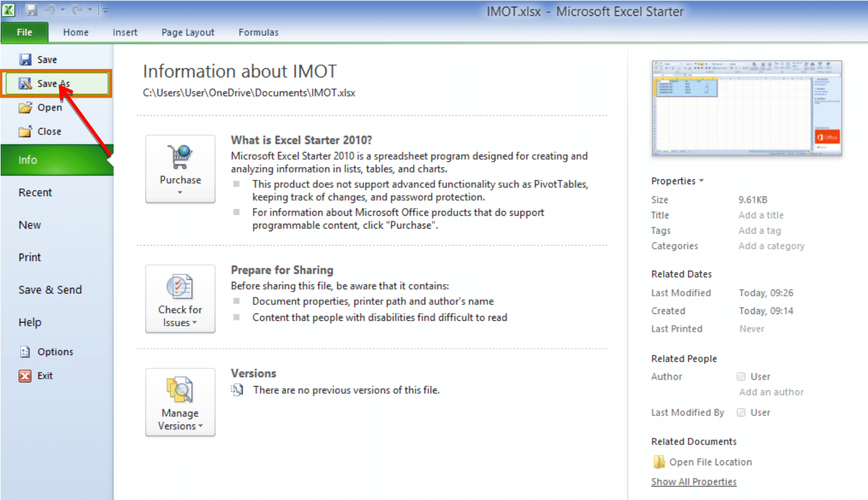Image resolution: width=868 pixels, height=500 pixels.
Task: Click the workbook preview thumbnail
Action: pyautogui.click(x=747, y=108)
